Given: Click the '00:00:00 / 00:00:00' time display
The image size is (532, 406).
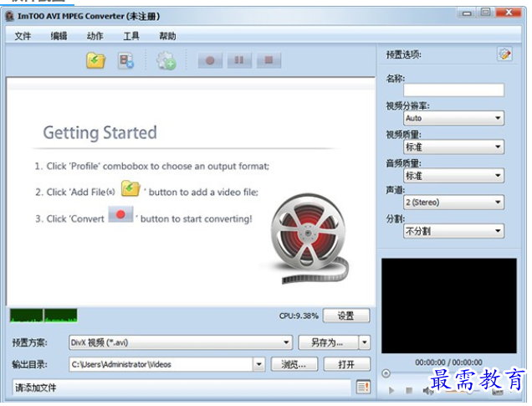Looking at the screenshot, I should pyautogui.click(x=448, y=362).
